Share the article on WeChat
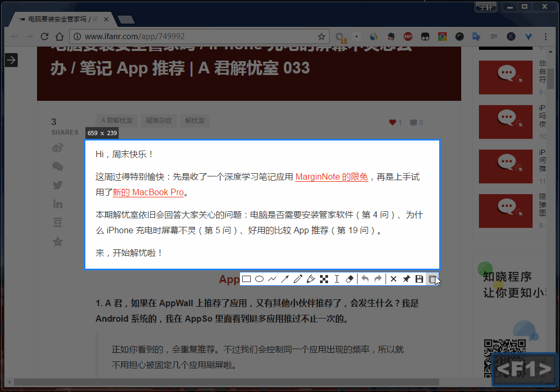The image size is (560, 392). (57, 166)
